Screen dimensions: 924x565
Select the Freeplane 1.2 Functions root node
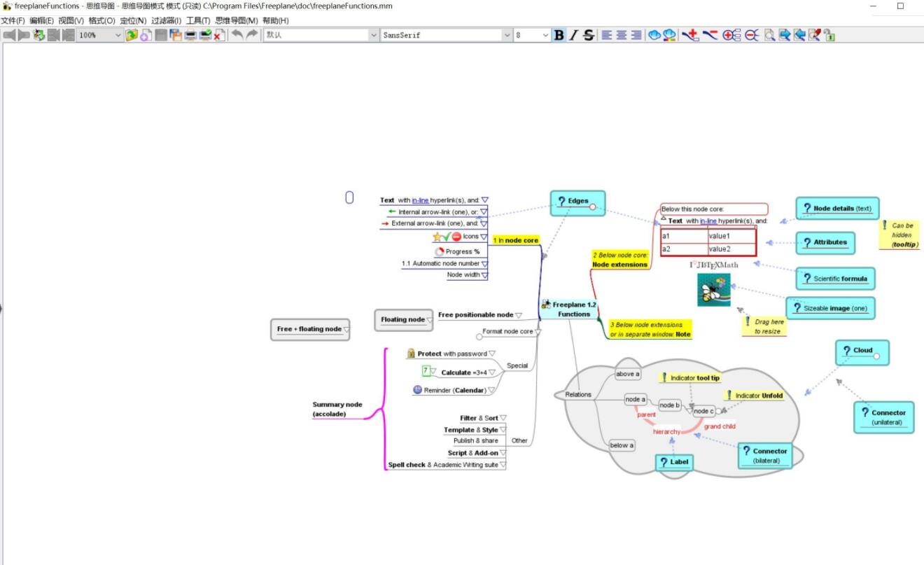pyautogui.click(x=569, y=309)
